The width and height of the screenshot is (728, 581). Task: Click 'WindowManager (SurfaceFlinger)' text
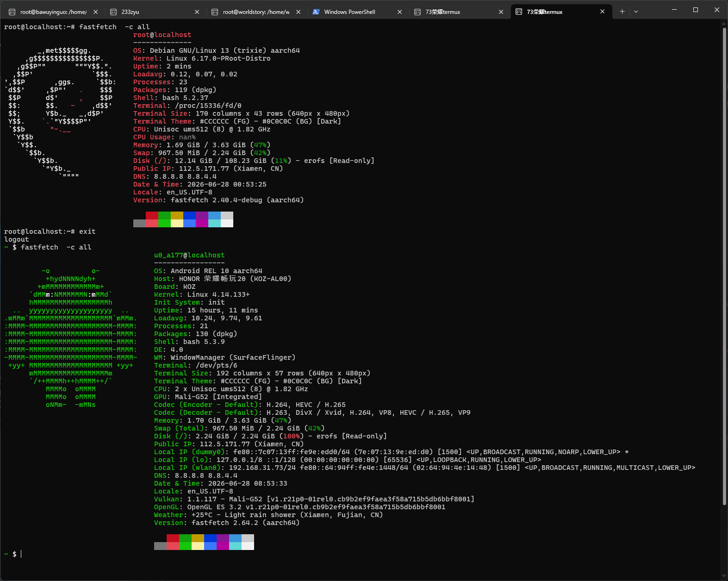(233, 357)
